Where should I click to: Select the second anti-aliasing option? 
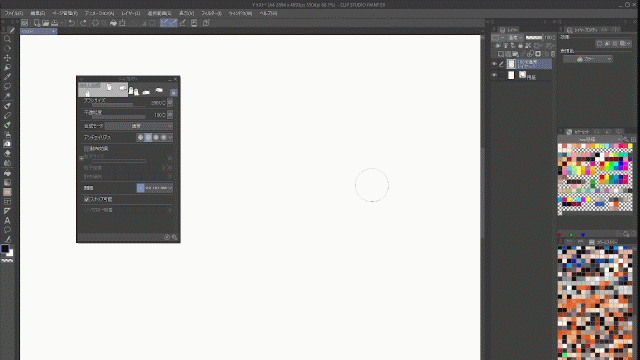148,138
